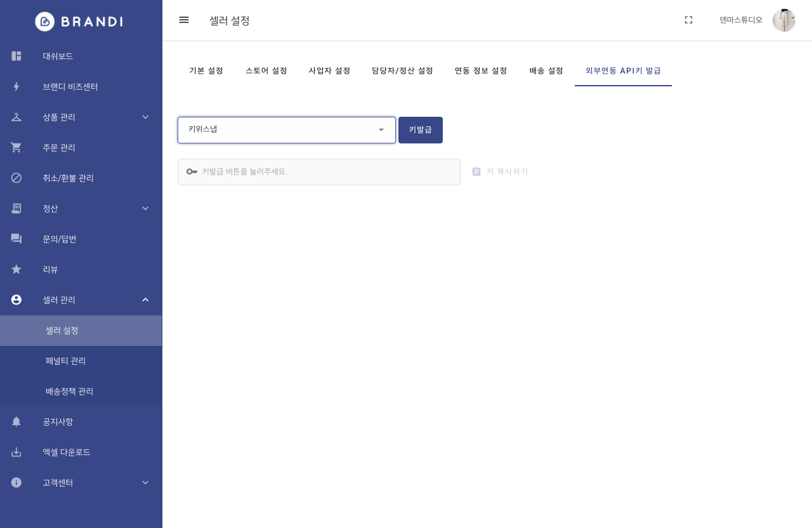Click the download icon for 엑셀 다운로드
The width and height of the screenshot is (812, 528).
[16, 452]
